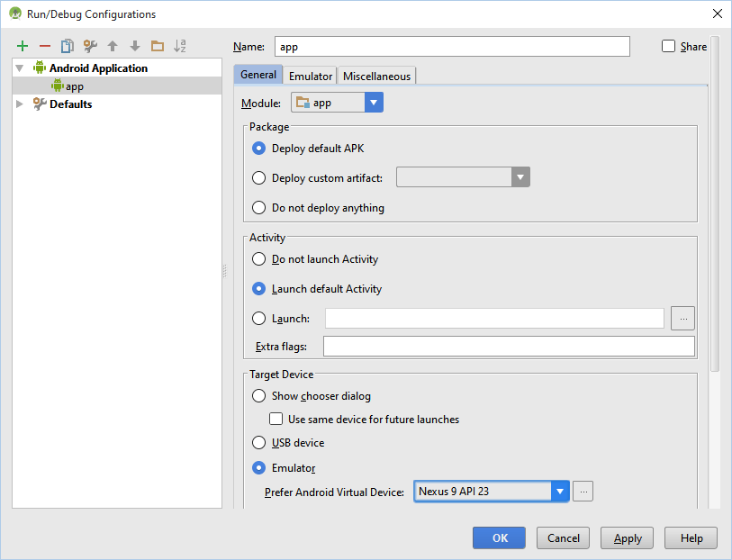732x560 pixels.
Task: Expand the Defaults tree node
Action: pyautogui.click(x=20, y=104)
